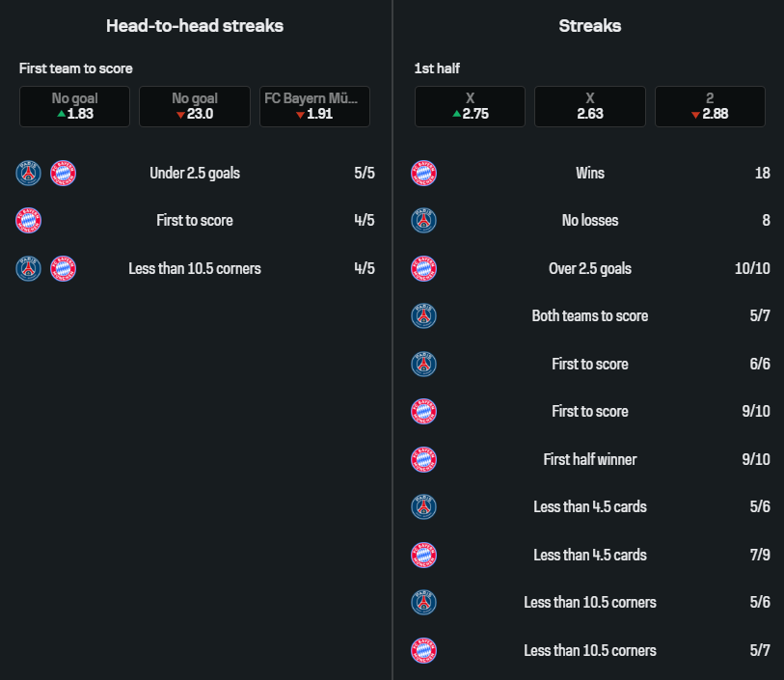Image resolution: width=784 pixels, height=680 pixels.
Task: Click the 18 wins streak value
Action: pyautogui.click(x=762, y=173)
